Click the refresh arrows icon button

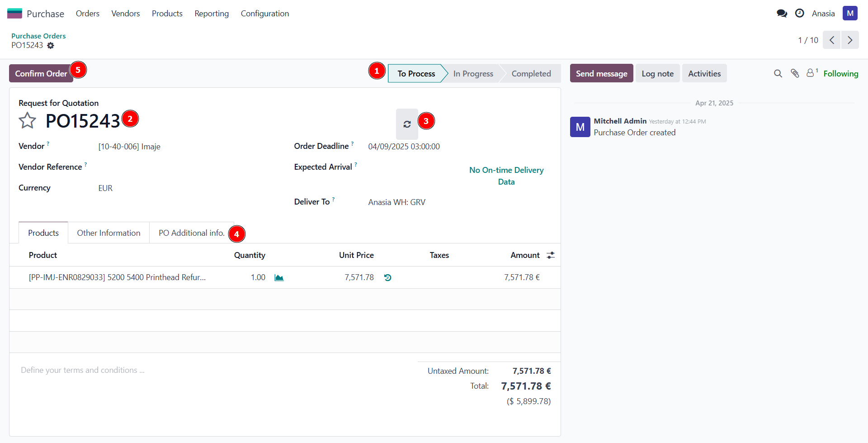click(x=407, y=124)
